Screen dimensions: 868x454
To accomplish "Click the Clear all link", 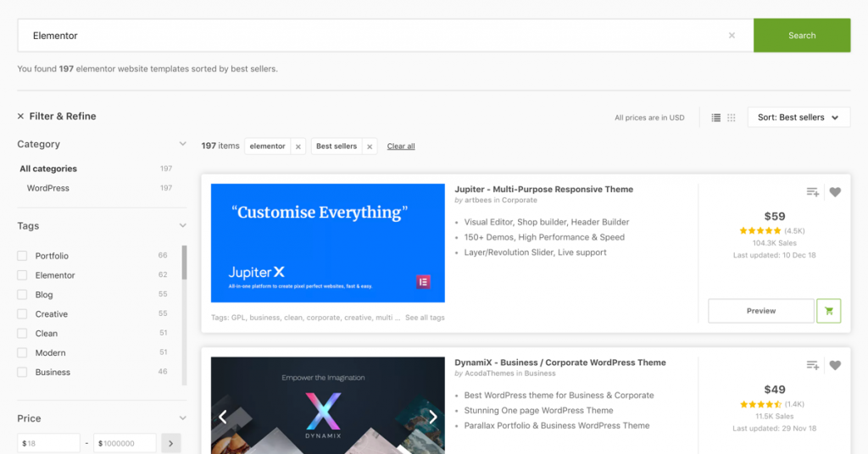I will (x=401, y=147).
